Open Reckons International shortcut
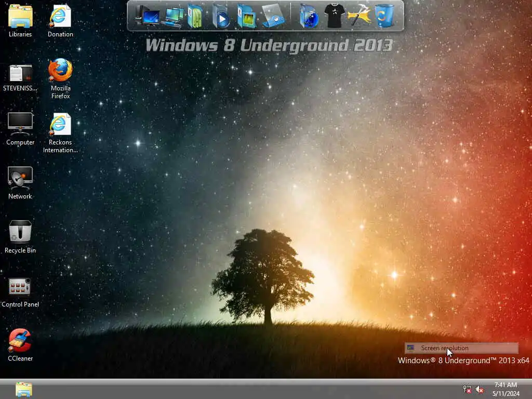Viewport: 532px width, 399px height. click(60, 133)
